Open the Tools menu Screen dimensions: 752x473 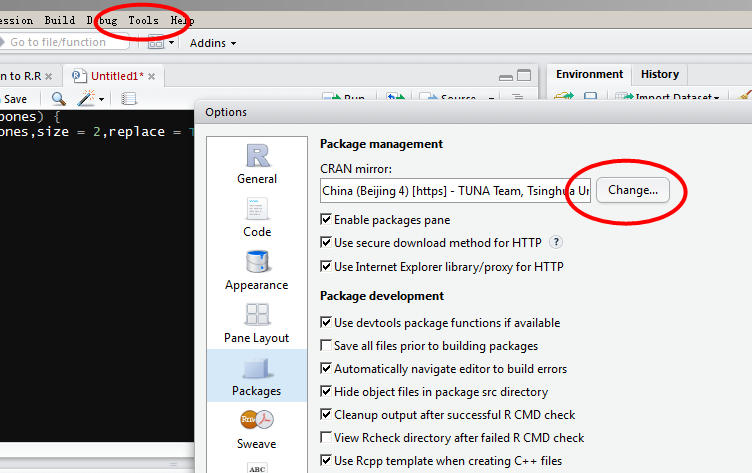pos(143,20)
